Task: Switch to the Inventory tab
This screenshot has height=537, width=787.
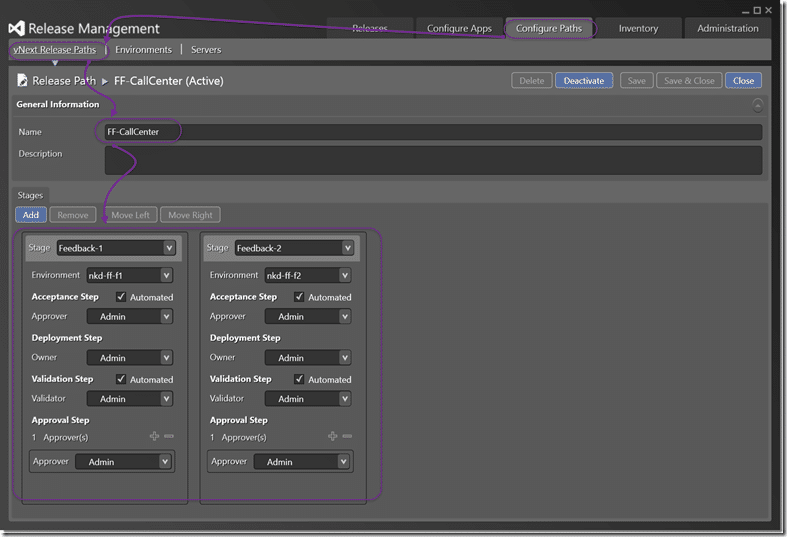Action: click(x=638, y=28)
